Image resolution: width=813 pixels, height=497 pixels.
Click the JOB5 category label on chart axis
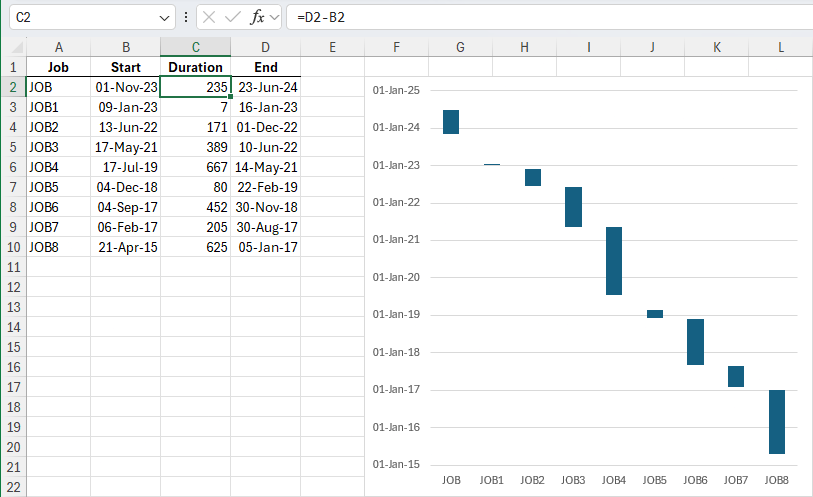[654, 480]
